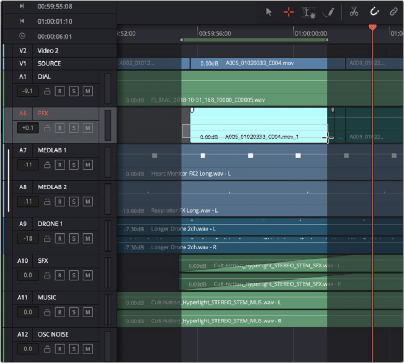Lock the A9 DRONE 1 track

47,238
